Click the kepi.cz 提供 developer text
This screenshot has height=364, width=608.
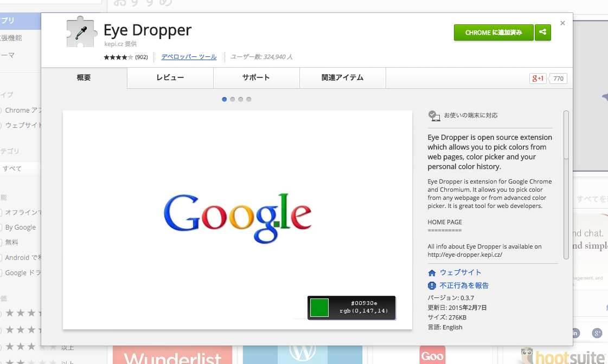point(120,44)
